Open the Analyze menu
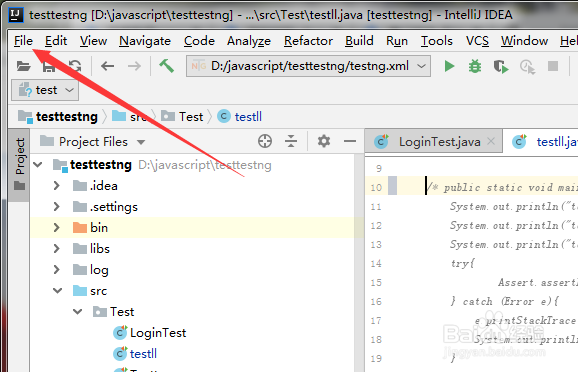 (249, 41)
